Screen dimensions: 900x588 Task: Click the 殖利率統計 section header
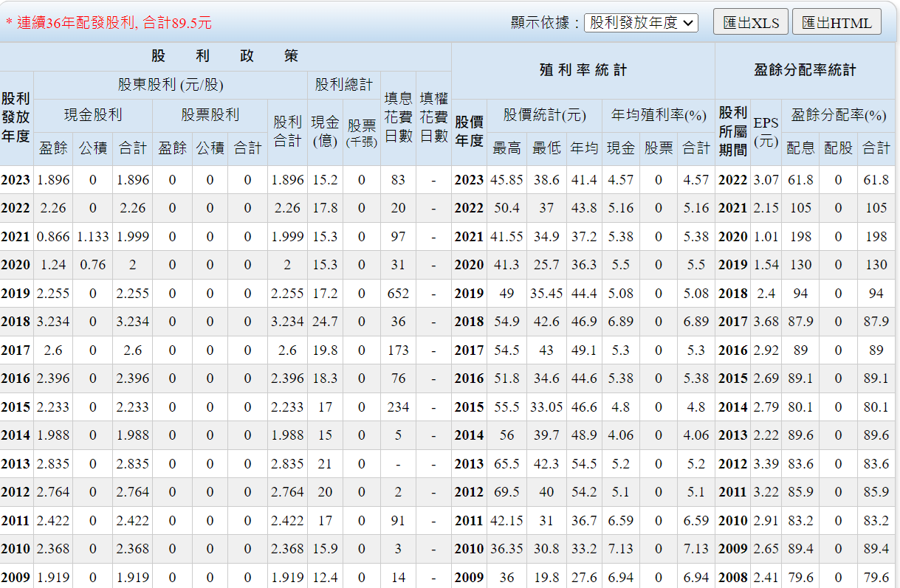point(583,70)
